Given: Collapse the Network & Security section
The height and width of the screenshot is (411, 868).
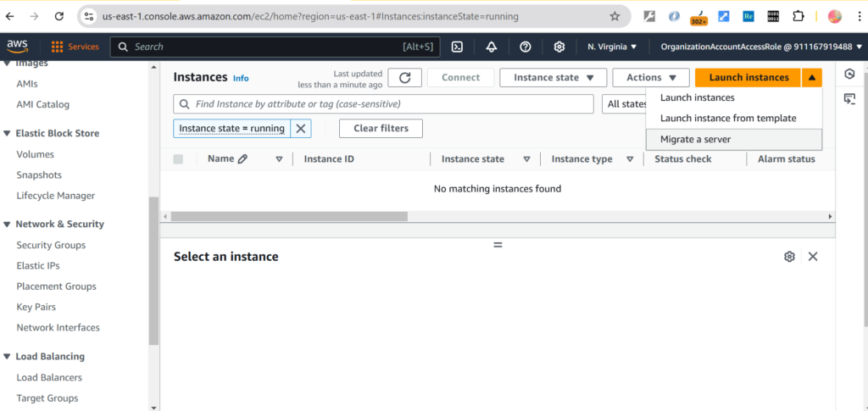Looking at the screenshot, I should [x=8, y=225].
